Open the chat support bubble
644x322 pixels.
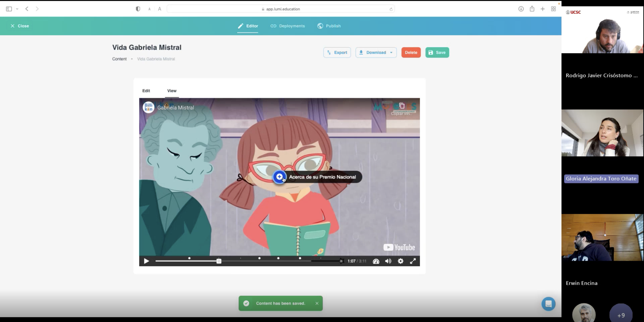click(x=548, y=304)
